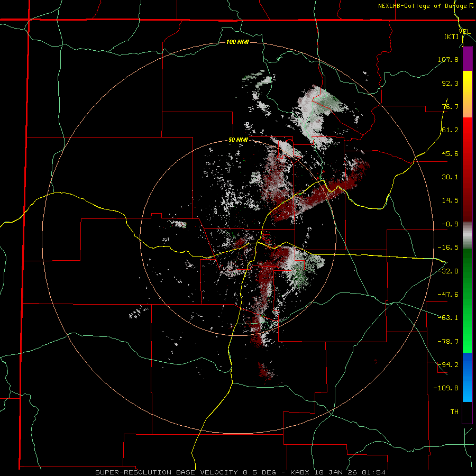Click the TH legend label
The height and width of the screenshot is (476, 476).
coord(454,412)
